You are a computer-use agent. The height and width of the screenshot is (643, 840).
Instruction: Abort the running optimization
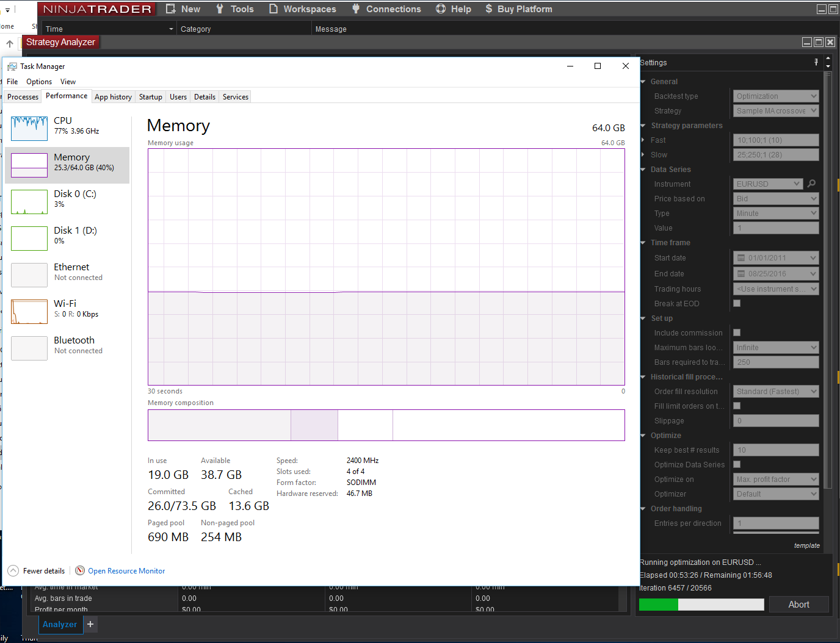(798, 605)
